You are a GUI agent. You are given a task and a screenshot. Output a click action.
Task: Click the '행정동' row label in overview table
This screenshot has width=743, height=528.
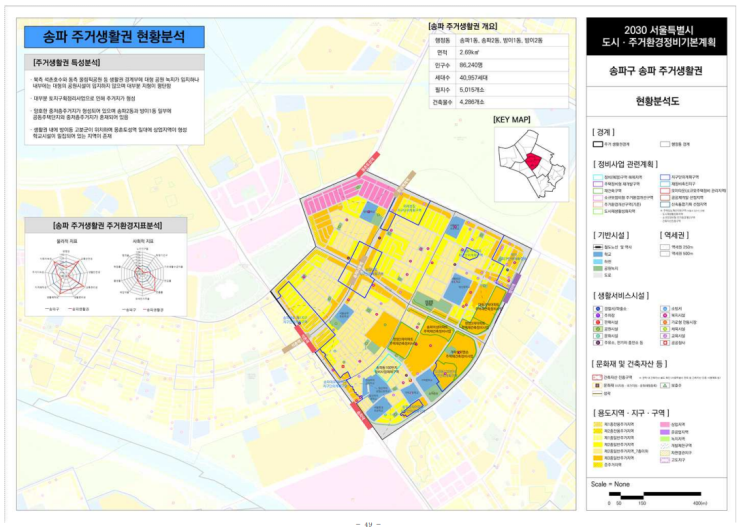tap(443, 40)
